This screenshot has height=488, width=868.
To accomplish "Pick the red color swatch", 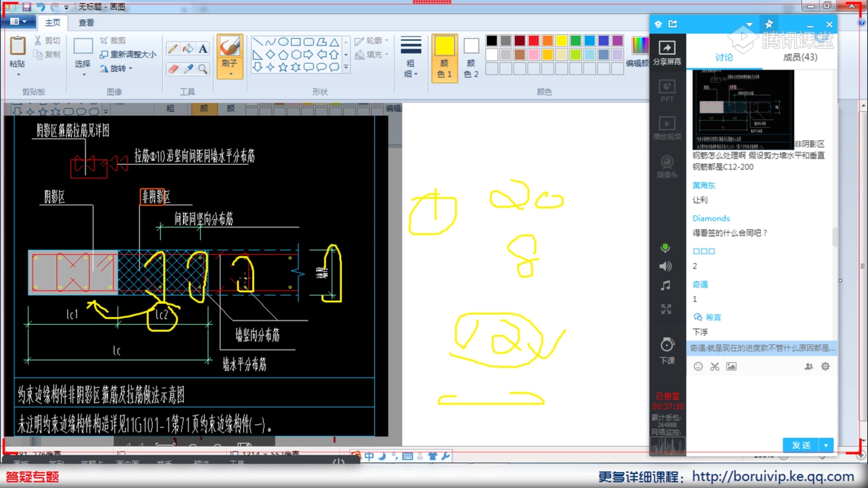I will click(534, 41).
